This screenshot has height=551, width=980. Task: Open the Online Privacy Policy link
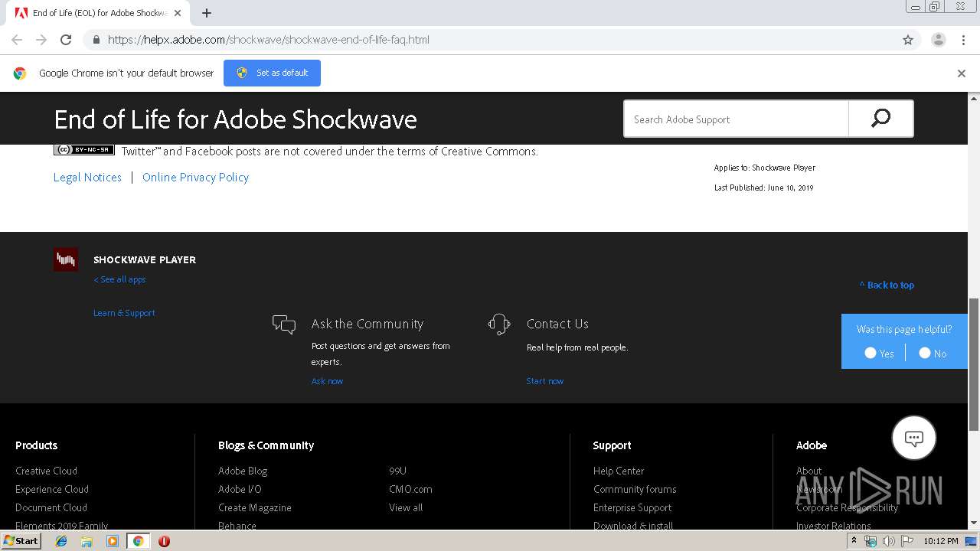pyautogui.click(x=195, y=177)
